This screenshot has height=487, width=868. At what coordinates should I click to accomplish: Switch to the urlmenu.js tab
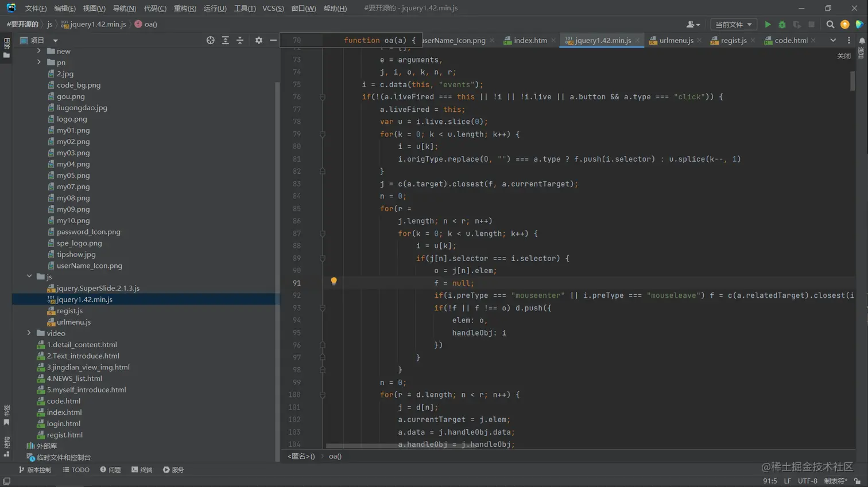(676, 40)
